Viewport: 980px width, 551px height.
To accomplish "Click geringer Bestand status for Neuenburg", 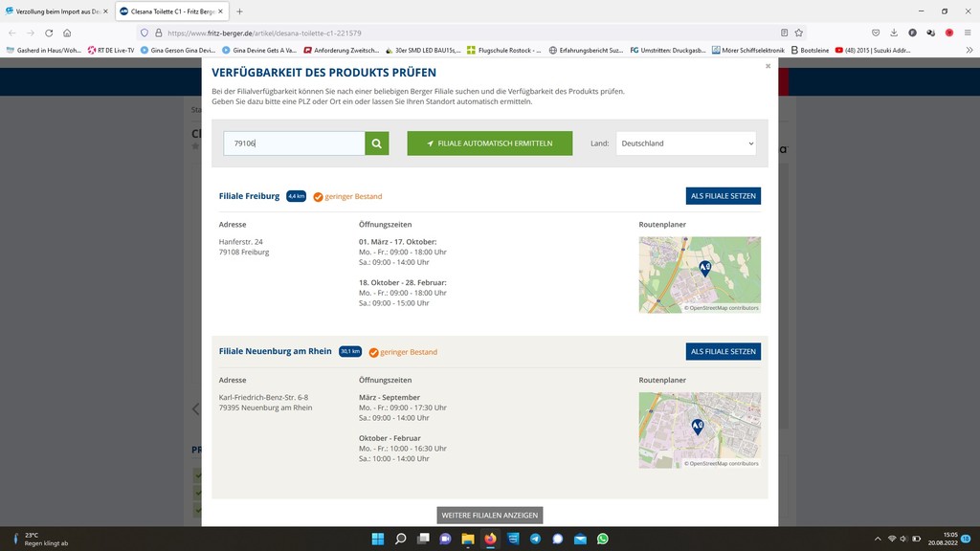I will (403, 352).
